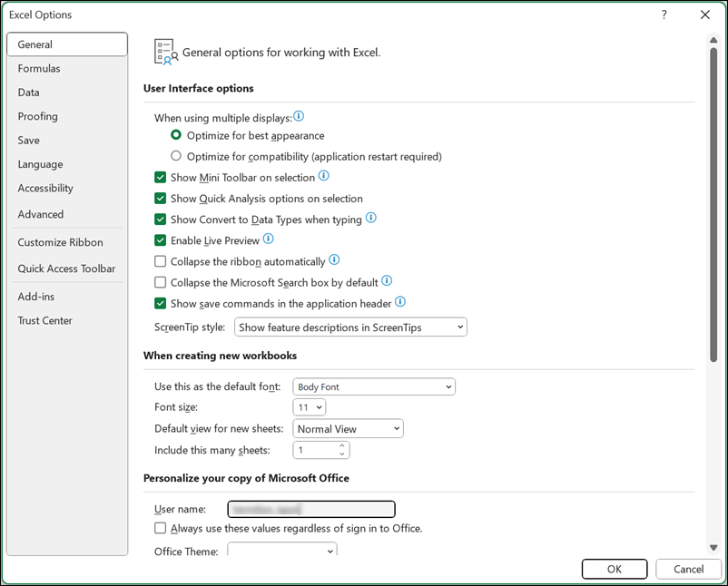Select the General category

[67, 44]
